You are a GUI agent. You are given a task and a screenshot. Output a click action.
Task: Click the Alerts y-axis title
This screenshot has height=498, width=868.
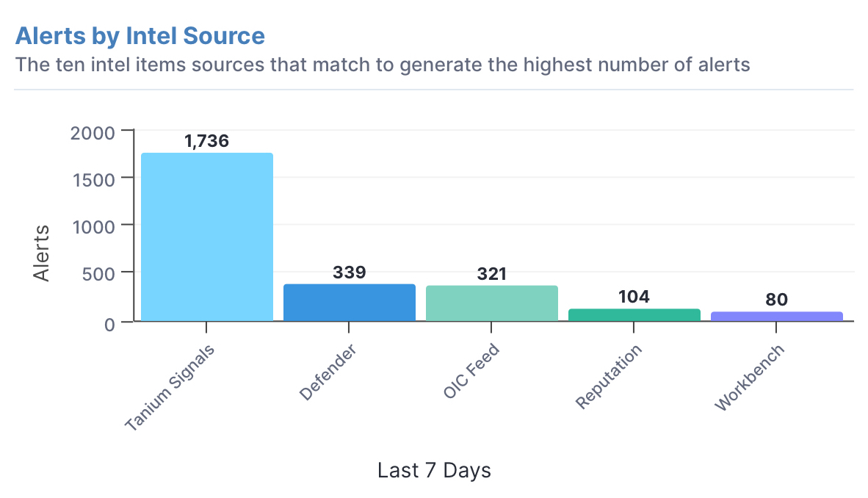pos(42,253)
